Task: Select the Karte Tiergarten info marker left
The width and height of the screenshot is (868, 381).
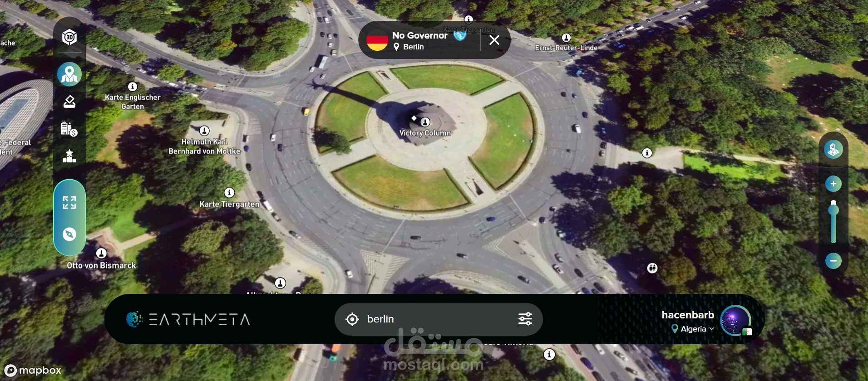Action: click(x=230, y=192)
